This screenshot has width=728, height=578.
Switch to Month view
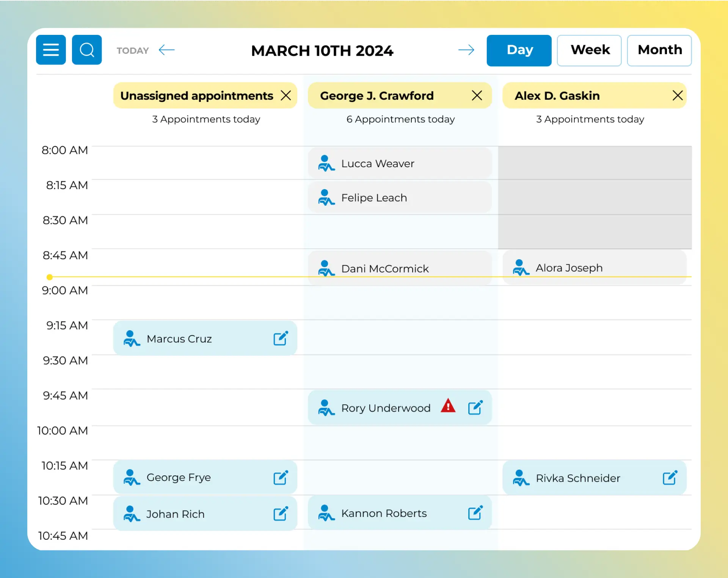click(x=659, y=50)
